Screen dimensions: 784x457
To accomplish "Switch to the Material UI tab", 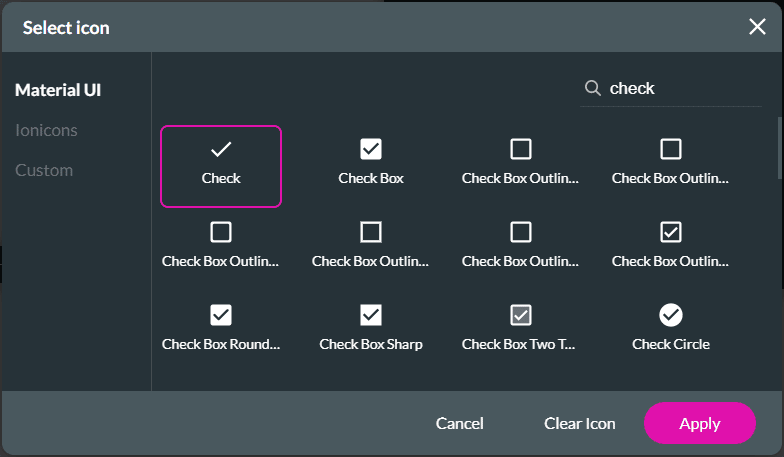I will 58,90.
